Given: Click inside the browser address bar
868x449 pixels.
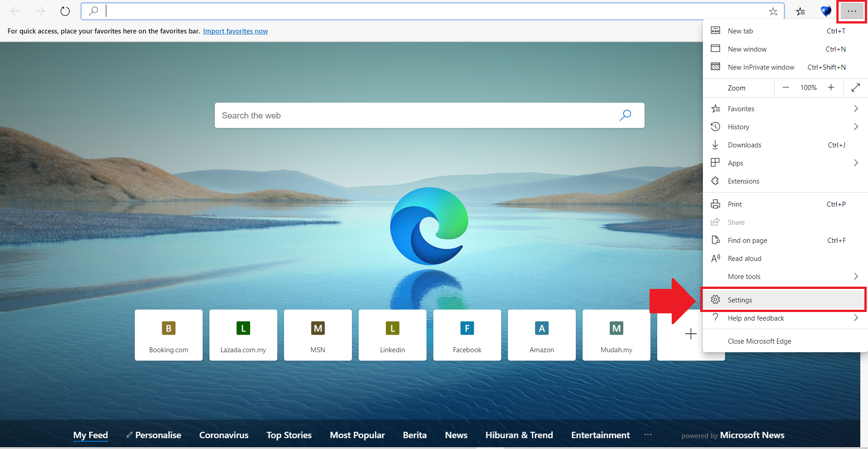Looking at the screenshot, I should click(433, 11).
